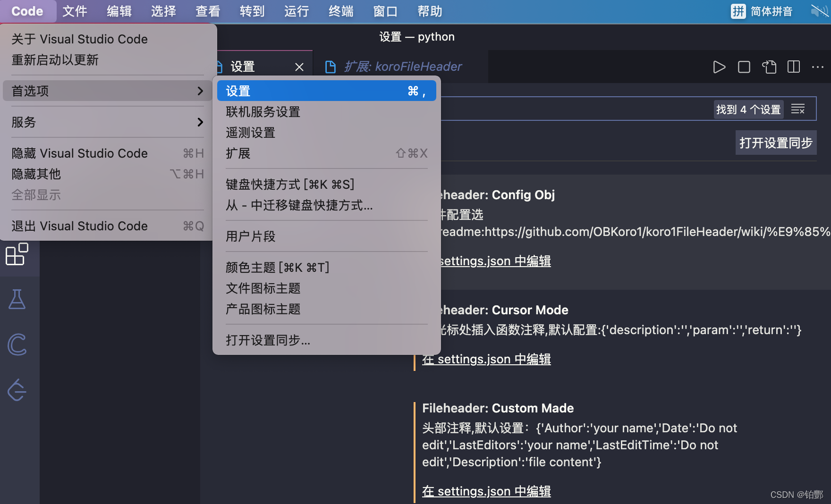This screenshot has width=831, height=504.
Task: Open the 运行 menu
Action: pos(297,11)
